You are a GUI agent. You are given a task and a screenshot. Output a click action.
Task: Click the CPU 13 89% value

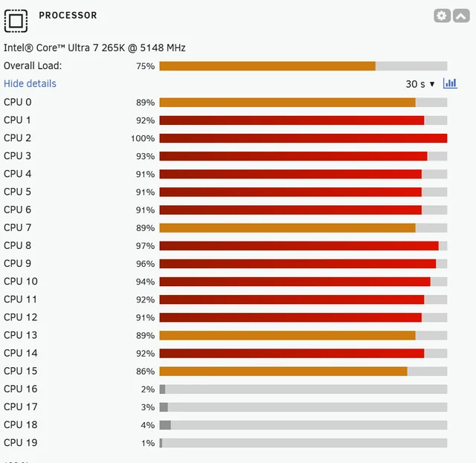tap(146, 335)
